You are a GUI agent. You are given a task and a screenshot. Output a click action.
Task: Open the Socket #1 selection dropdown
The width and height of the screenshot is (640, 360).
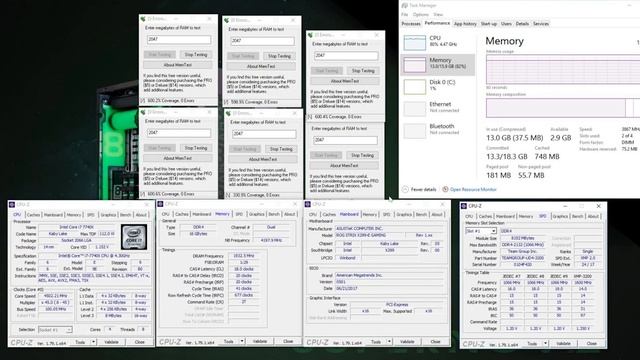(x=69, y=329)
